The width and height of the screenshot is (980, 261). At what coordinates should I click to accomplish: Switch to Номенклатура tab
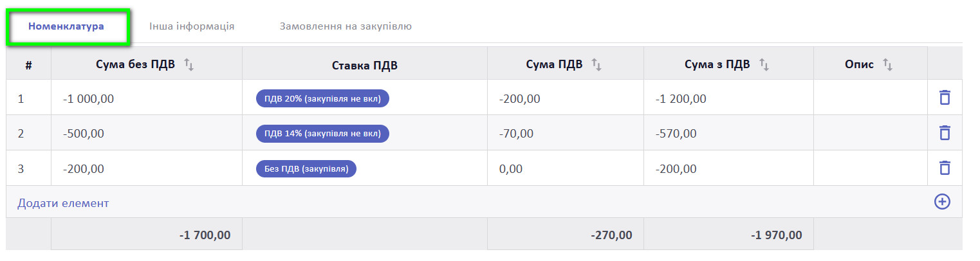click(66, 26)
